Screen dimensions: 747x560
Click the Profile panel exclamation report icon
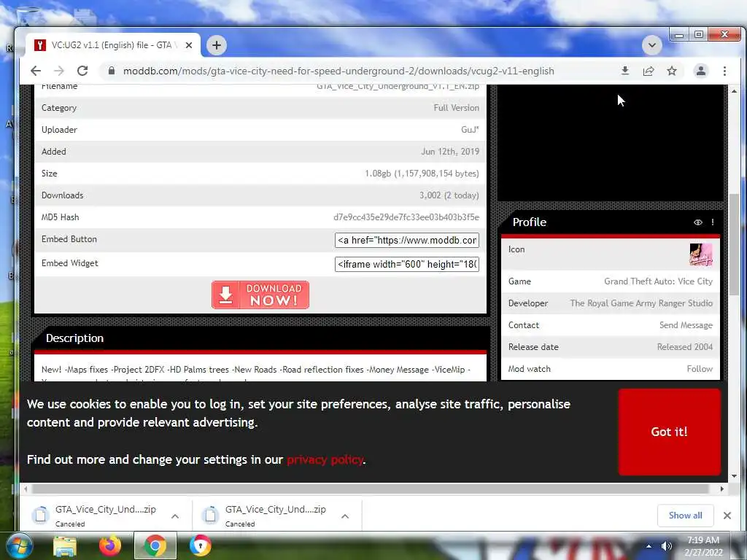tap(713, 222)
